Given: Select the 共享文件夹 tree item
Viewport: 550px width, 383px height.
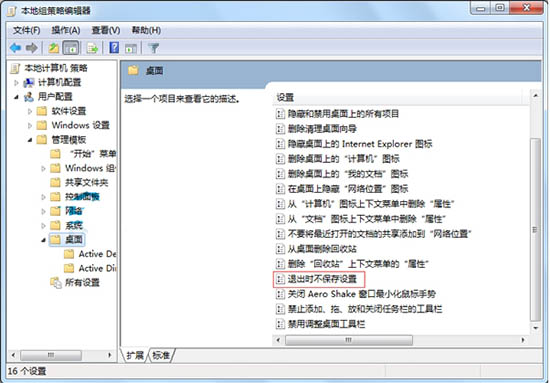Looking at the screenshot, I should 86,182.
